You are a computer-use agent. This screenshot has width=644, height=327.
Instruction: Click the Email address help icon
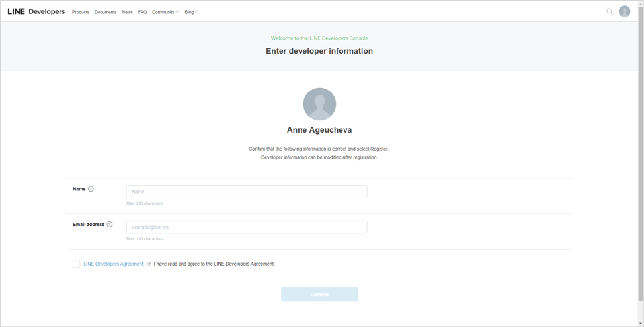(x=110, y=224)
